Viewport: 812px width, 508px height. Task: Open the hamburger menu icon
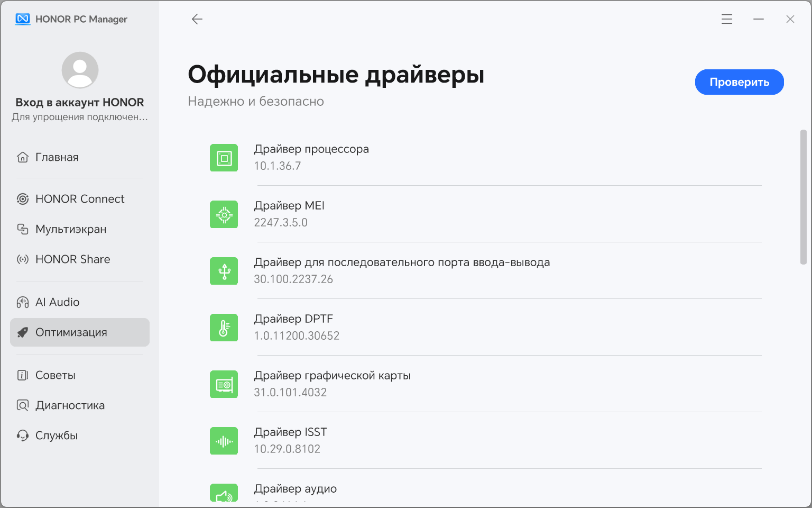click(x=727, y=20)
